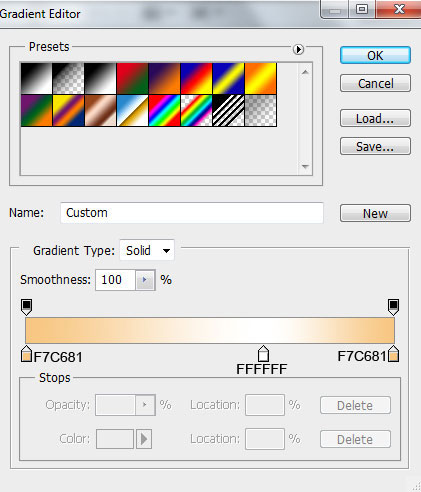Select the right F7C681 color stop
This screenshot has width=421, height=492.
[393, 354]
